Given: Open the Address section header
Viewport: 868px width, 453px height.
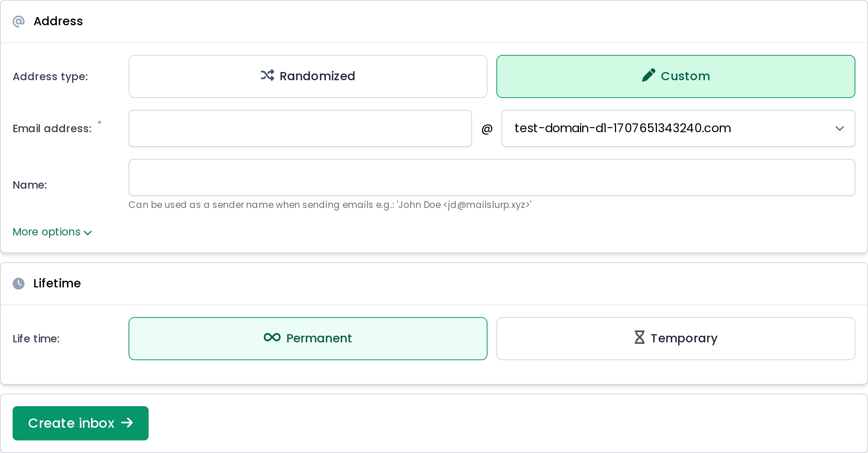Looking at the screenshot, I should coord(58,21).
